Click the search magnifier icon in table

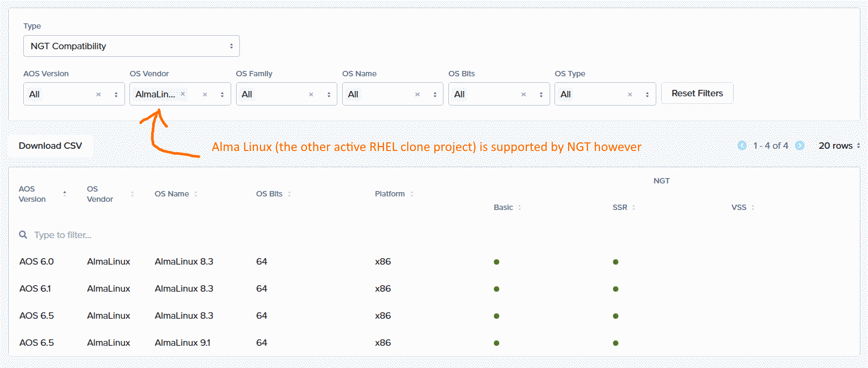click(23, 234)
